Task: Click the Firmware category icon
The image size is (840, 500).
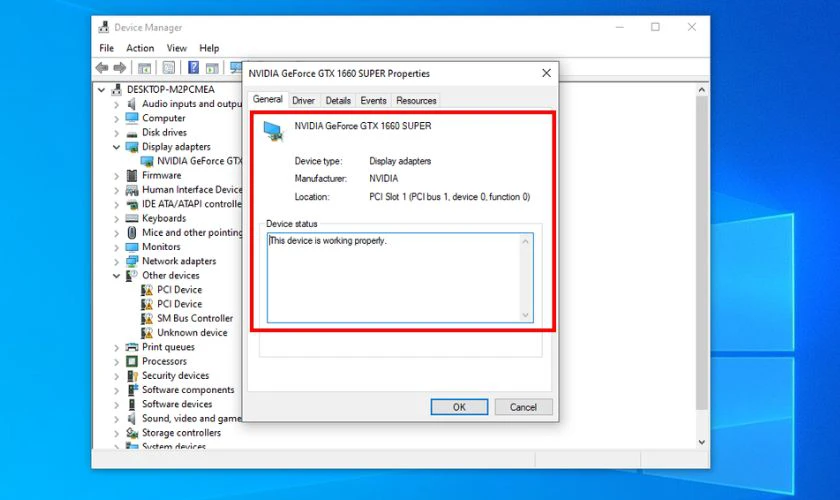Action: [x=132, y=175]
